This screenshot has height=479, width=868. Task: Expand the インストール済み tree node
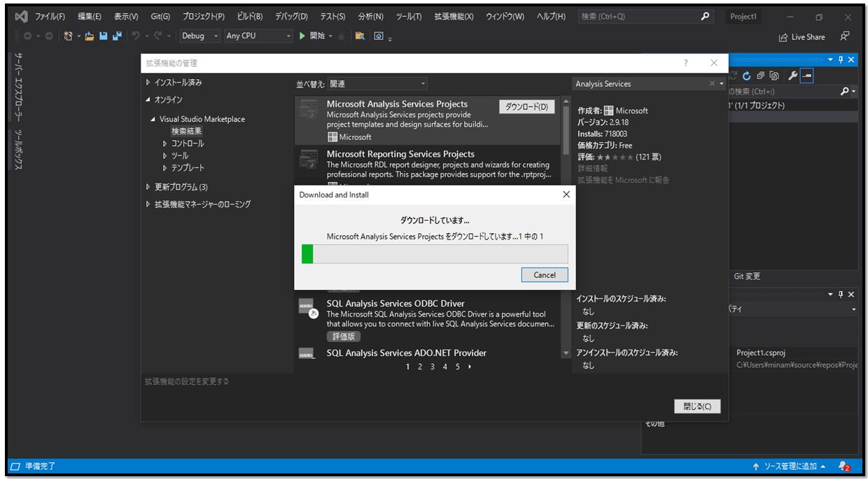click(148, 82)
